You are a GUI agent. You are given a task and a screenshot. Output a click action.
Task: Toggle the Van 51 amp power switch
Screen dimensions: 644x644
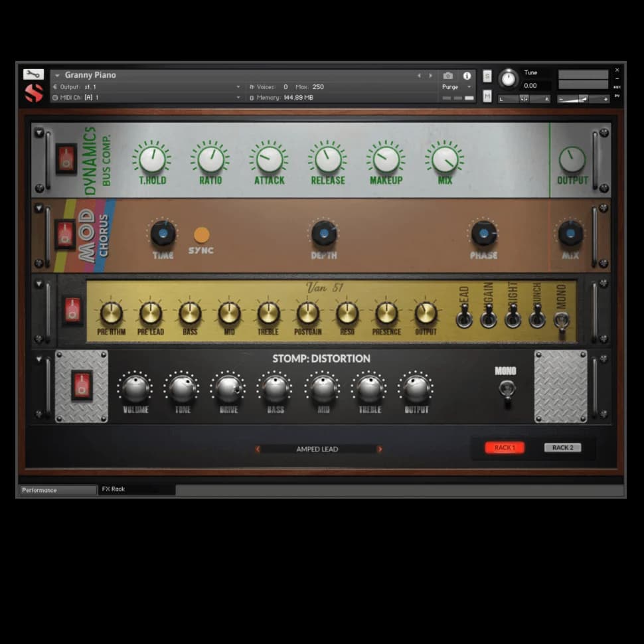(x=72, y=310)
